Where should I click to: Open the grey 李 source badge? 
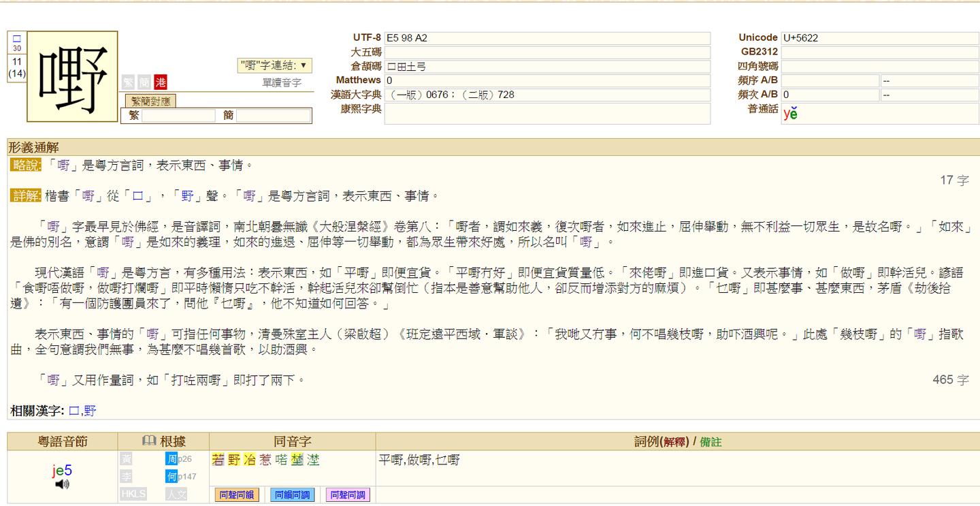coord(126,477)
